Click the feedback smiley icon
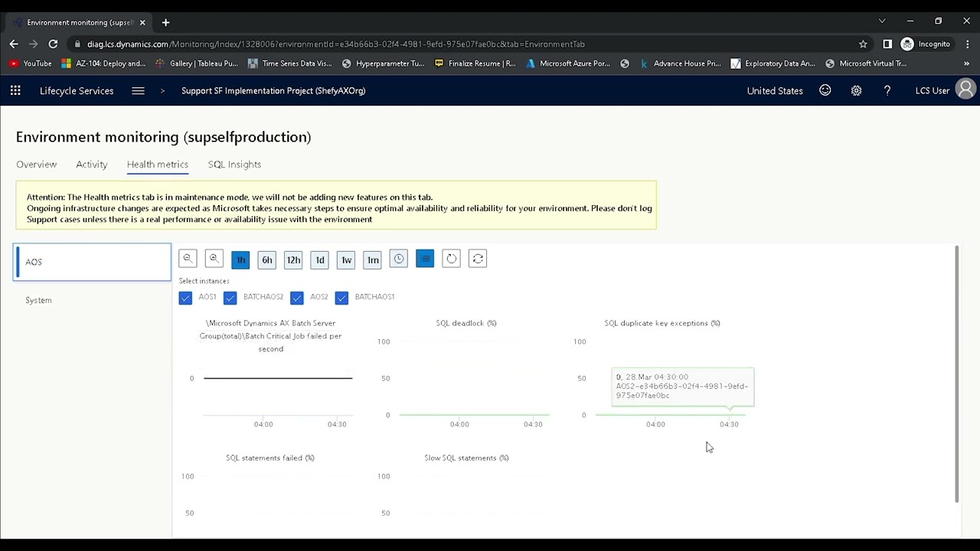980x551 pixels. pos(825,90)
